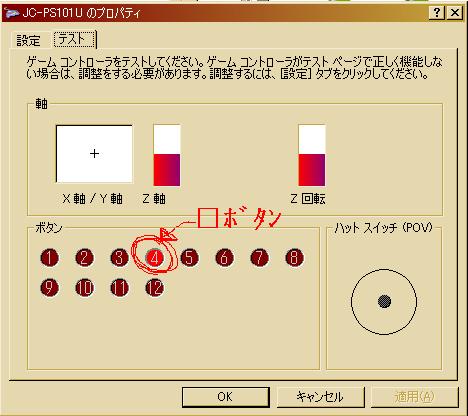Click button indicator number 8
The height and width of the screenshot is (416, 468).
294,258
